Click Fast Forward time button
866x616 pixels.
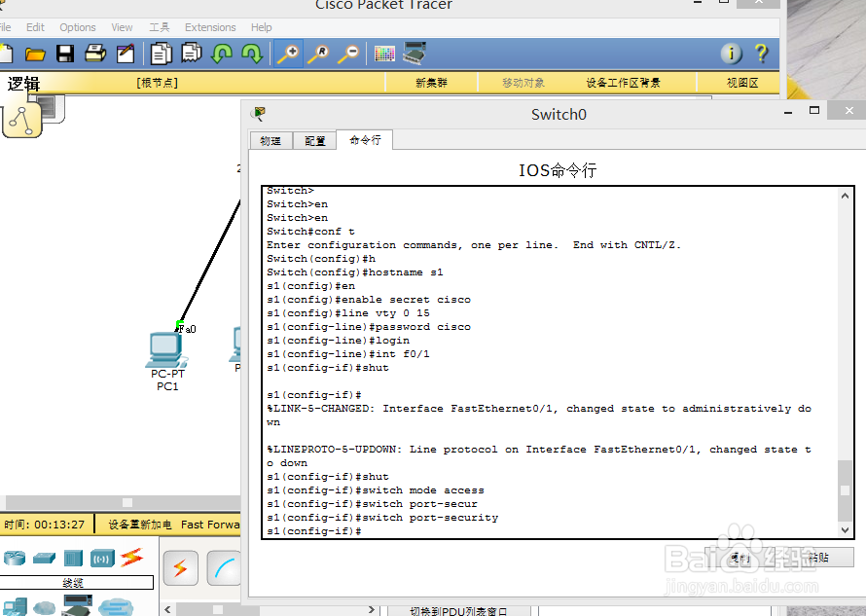[210, 525]
